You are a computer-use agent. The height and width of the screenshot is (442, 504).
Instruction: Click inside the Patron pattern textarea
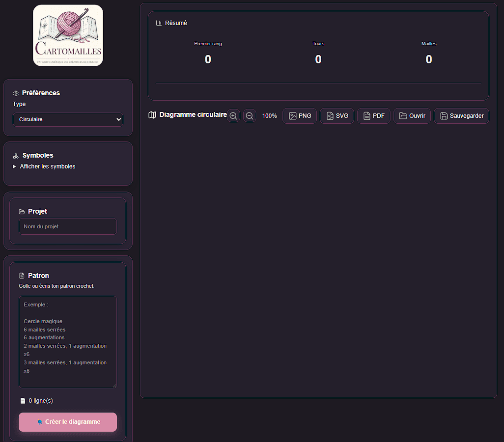[68, 342]
